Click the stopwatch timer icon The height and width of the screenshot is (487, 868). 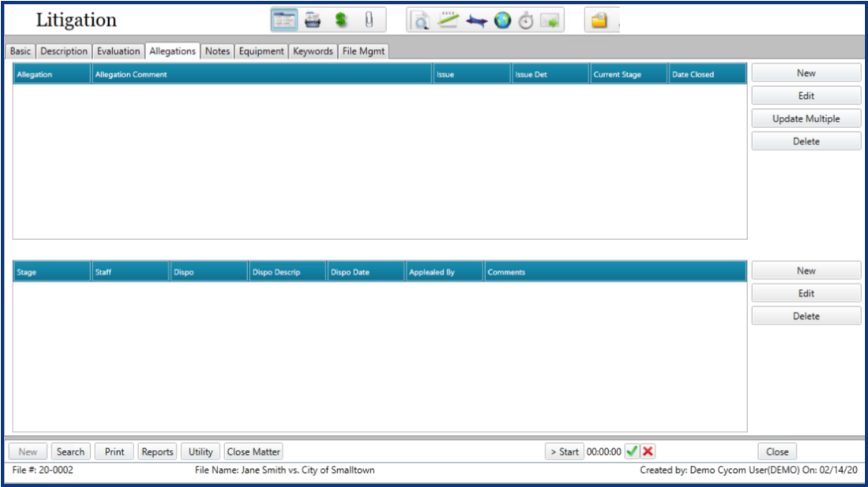coord(526,21)
